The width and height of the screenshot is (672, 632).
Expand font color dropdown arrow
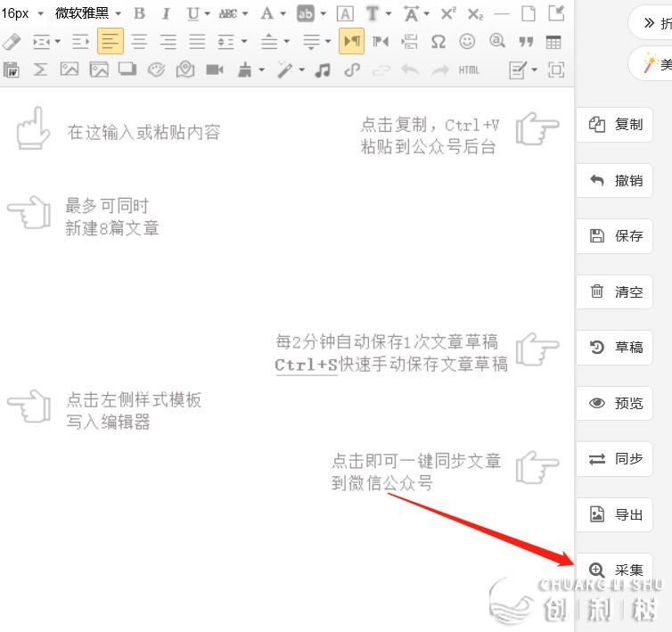tap(283, 13)
